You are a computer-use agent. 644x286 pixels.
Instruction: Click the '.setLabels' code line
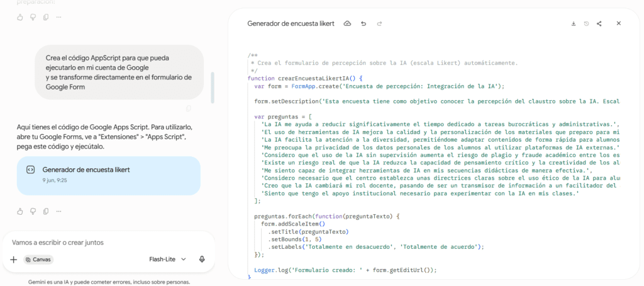[x=376, y=247]
